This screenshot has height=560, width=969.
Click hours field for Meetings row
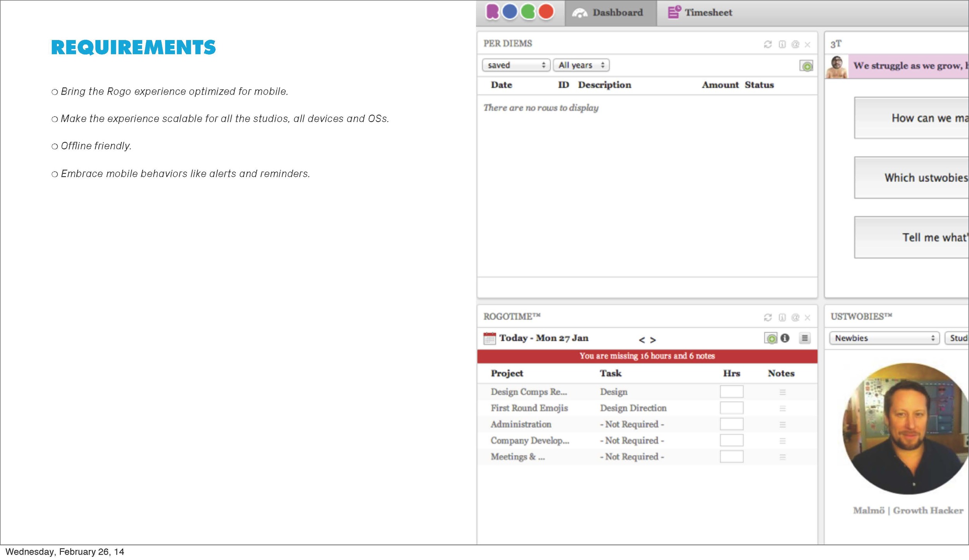[732, 457]
